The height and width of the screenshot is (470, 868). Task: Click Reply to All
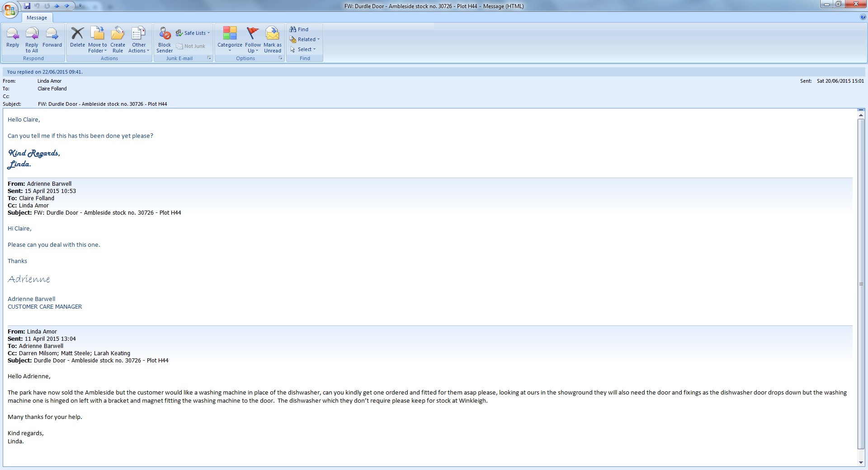tap(32, 40)
